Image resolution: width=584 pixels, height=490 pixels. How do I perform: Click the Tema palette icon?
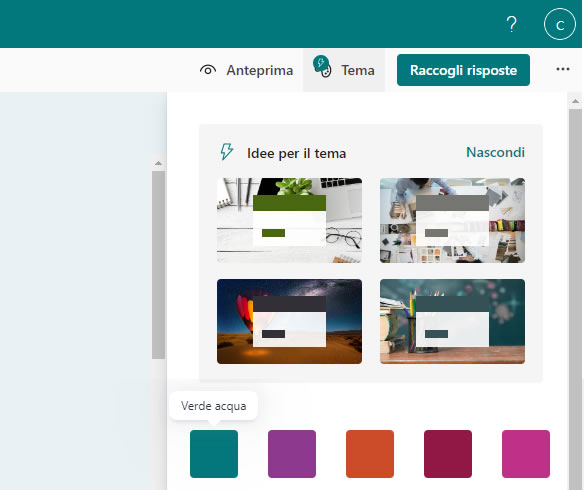coord(322,67)
